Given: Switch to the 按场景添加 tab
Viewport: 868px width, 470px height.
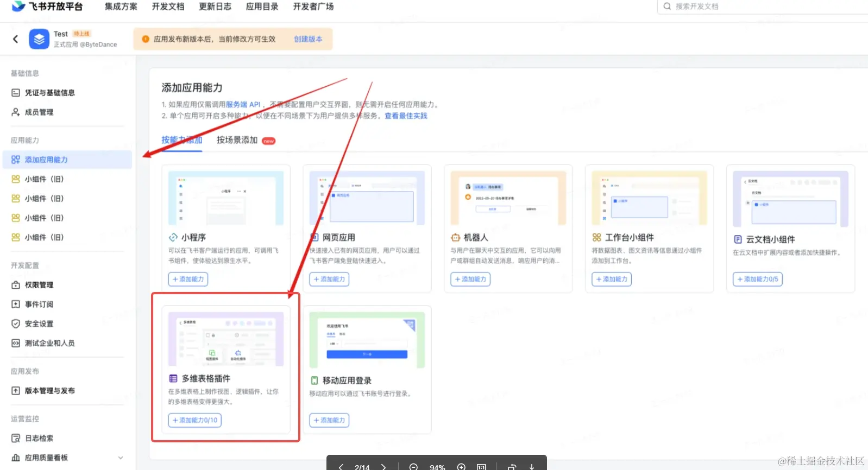Looking at the screenshot, I should click(237, 140).
